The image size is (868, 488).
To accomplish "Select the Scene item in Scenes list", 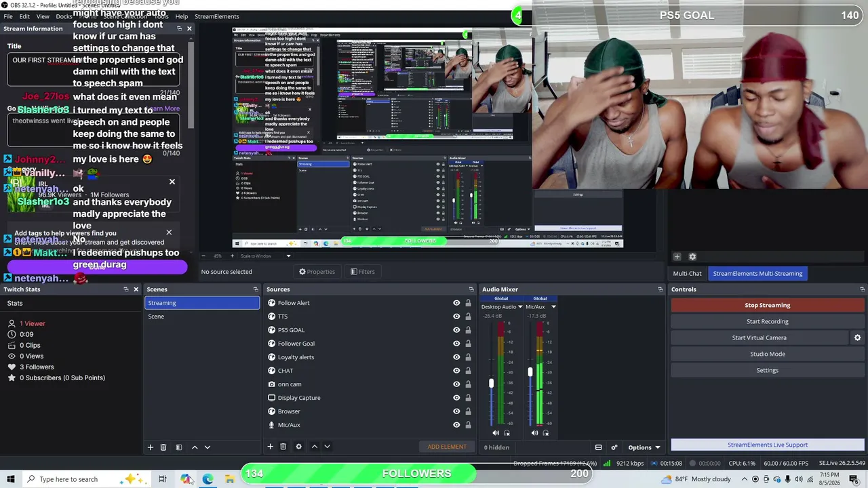I will [x=202, y=317].
